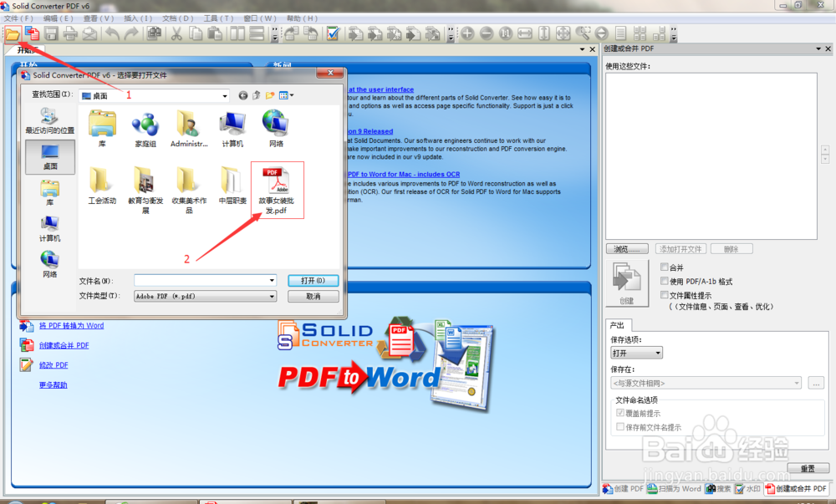Click the Find binoculars toolbar icon
This screenshot has height=504, width=836.
pyautogui.click(x=154, y=34)
